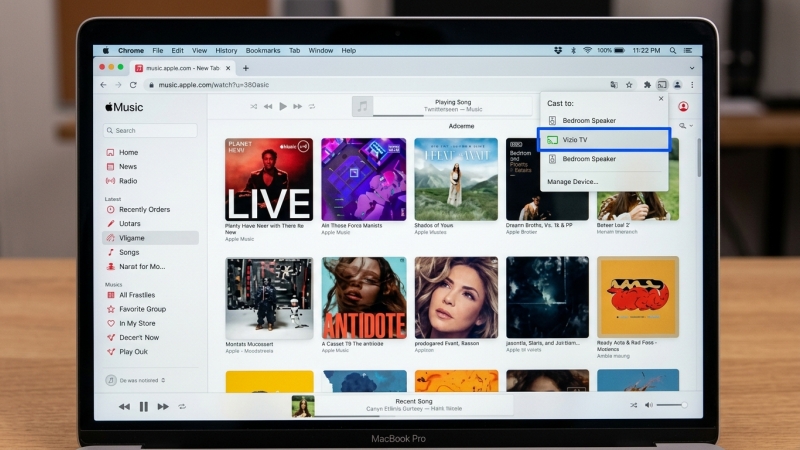Open the Apple menu
The height and width of the screenshot is (450, 800).
coord(106,51)
